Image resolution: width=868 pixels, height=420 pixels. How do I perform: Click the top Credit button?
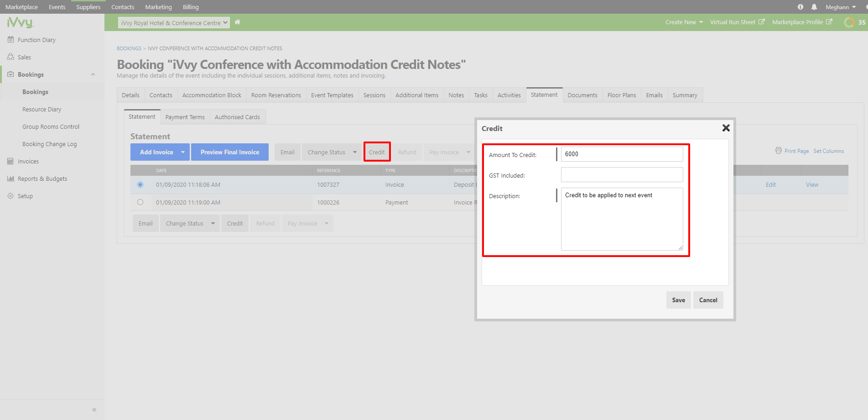click(x=377, y=152)
